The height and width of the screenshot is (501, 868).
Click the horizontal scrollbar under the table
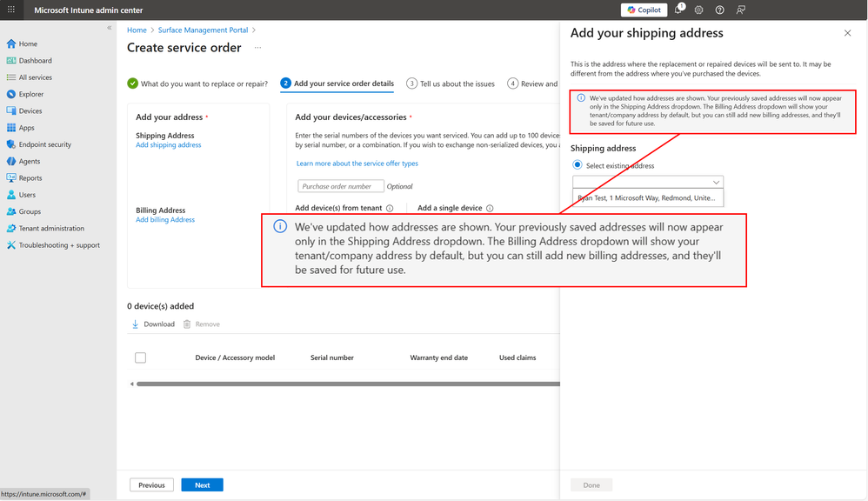(348, 384)
